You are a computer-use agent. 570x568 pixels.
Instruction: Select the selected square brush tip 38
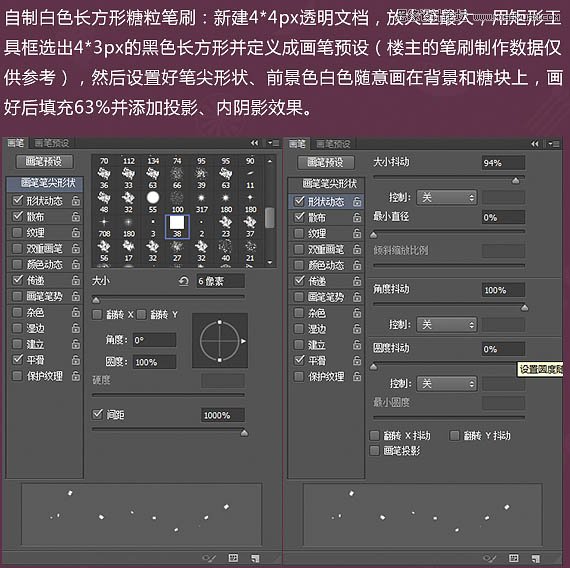click(177, 227)
